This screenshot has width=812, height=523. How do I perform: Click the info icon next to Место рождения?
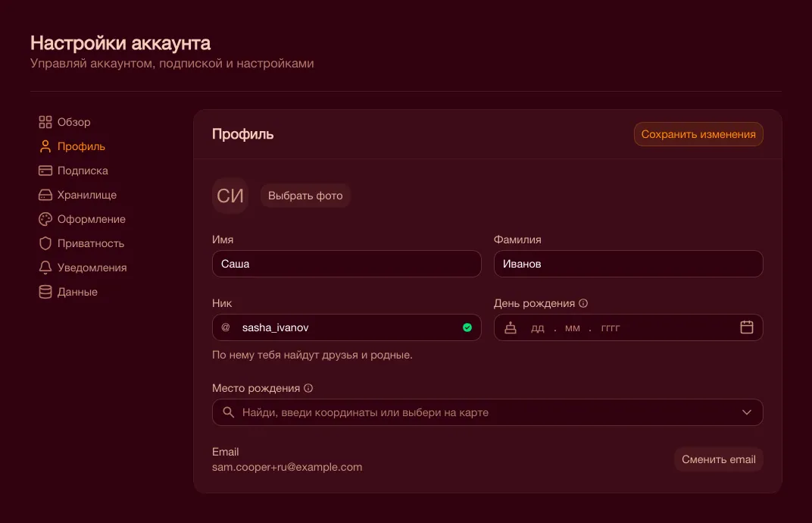[x=308, y=388]
